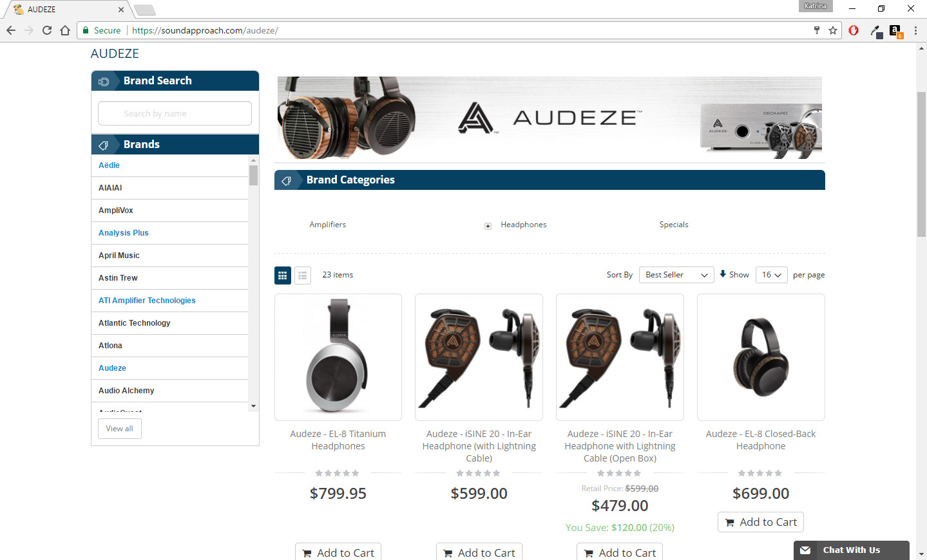This screenshot has height=560, width=927.
Task: Expand the Headphones category plus icon
Action: (x=488, y=226)
